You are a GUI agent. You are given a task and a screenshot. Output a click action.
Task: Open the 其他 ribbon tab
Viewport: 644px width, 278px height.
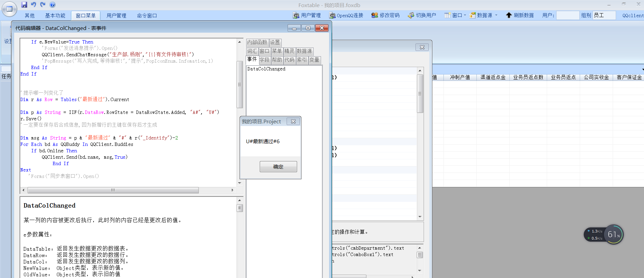coord(30,16)
